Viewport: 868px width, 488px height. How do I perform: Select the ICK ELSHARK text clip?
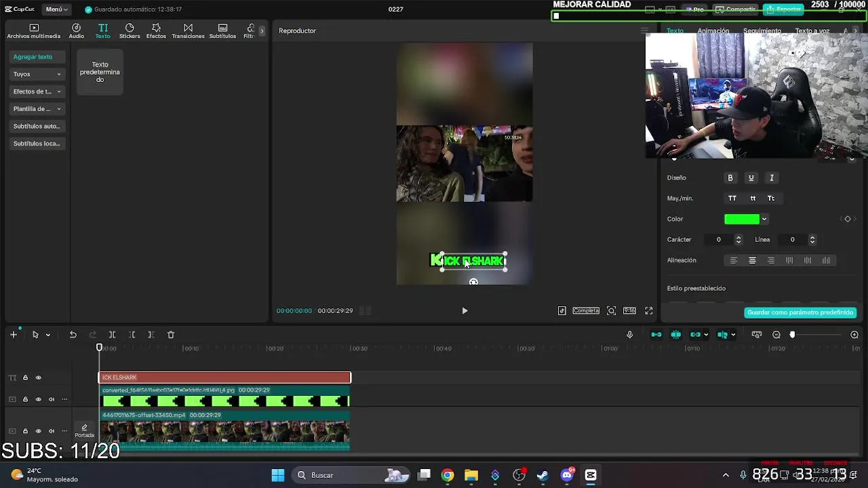point(224,378)
